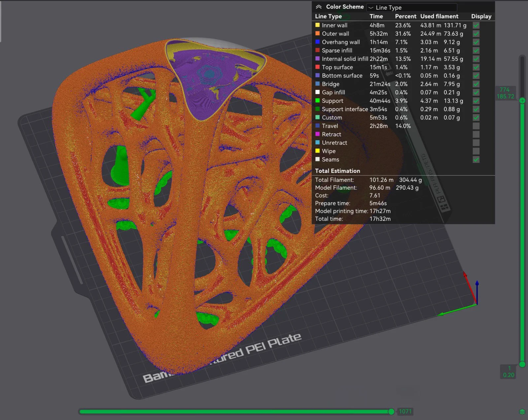The height and width of the screenshot is (420, 528).
Task: Click the Internal solid infill purple swatch
Action: point(317,59)
